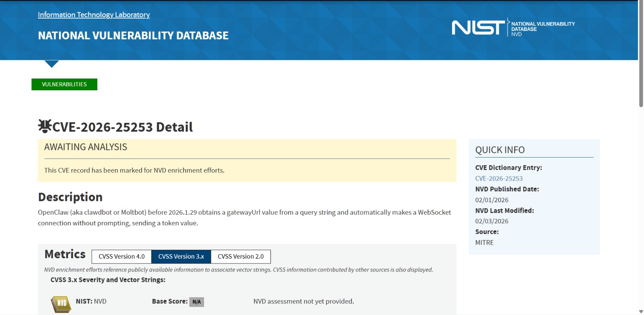
Task: Switch to the CVSS Version 2.0 tab
Action: point(241,257)
